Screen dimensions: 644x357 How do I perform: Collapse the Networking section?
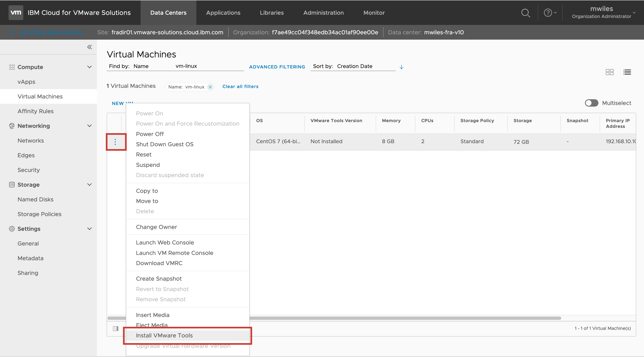(89, 126)
